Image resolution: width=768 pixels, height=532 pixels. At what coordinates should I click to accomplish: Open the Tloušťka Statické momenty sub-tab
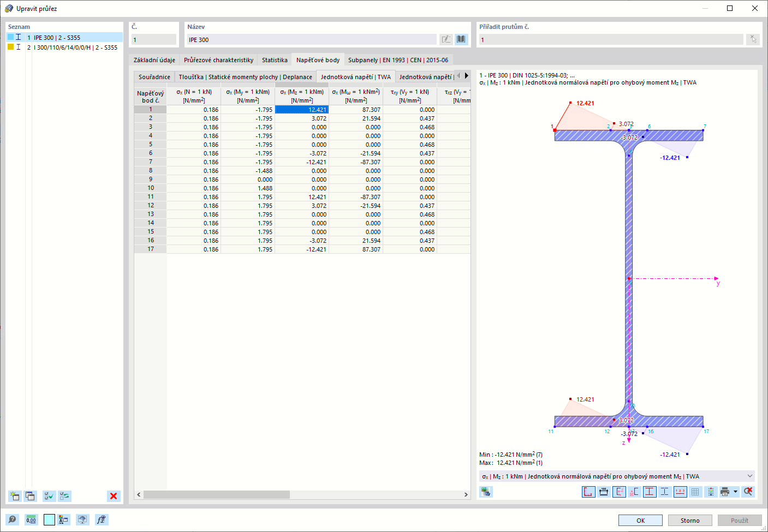[246, 77]
